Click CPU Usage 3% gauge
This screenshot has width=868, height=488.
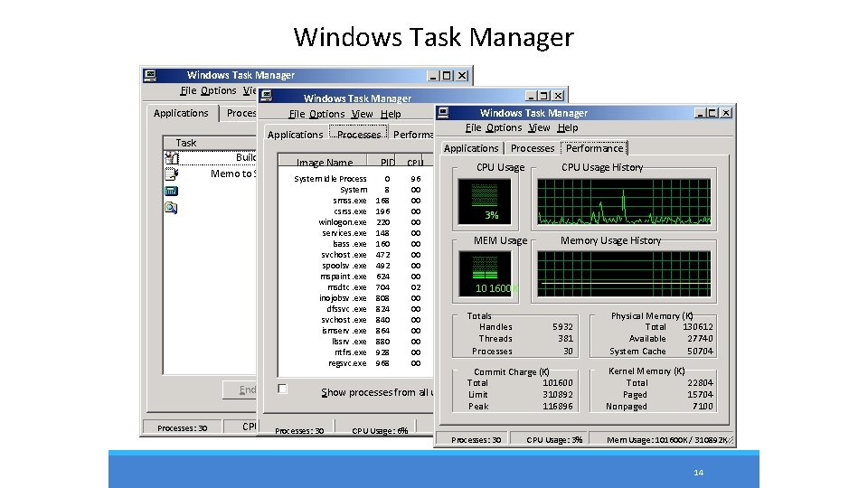click(485, 201)
